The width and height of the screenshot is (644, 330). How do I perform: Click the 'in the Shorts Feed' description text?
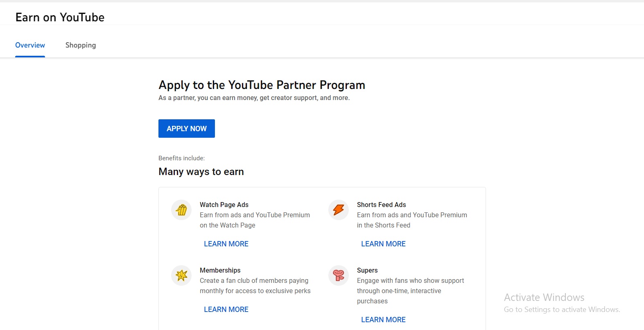pos(383,225)
